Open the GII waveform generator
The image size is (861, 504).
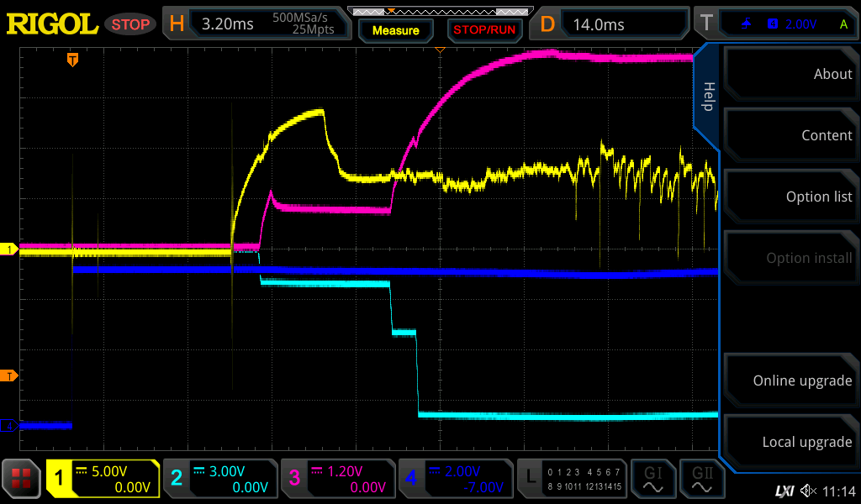tap(703, 479)
